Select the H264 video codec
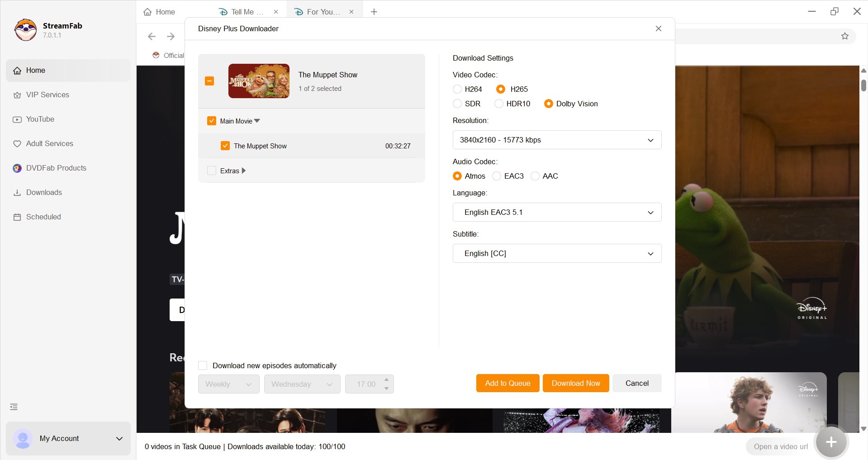Viewport: 868px width, 460px height. [457, 89]
